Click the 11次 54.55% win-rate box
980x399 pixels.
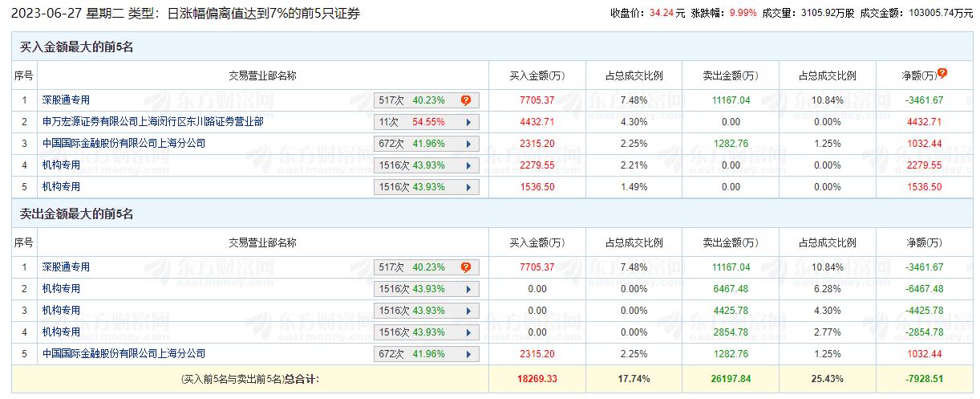[427, 122]
